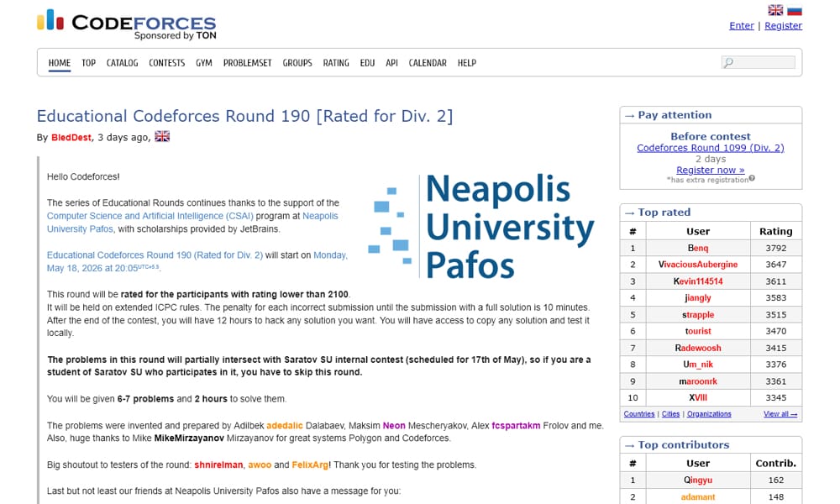Viewport: 840px width, 504px height.
Task: Open jiangly's profile in Top rated
Action: (698, 298)
